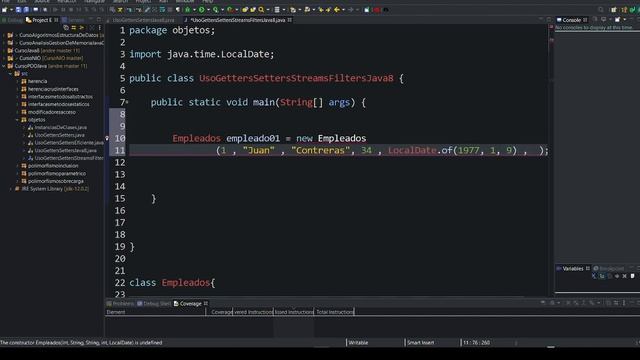Open Project Explorer view menu (three dots)

100,28
